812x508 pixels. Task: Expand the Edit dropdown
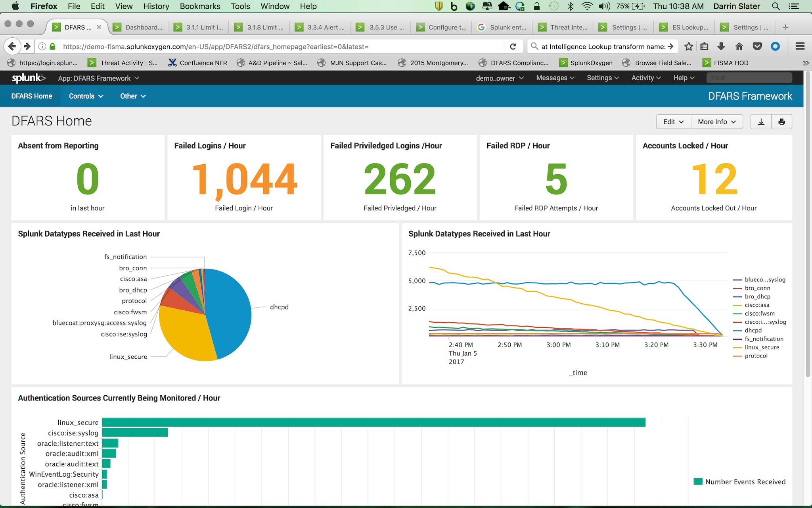point(673,122)
